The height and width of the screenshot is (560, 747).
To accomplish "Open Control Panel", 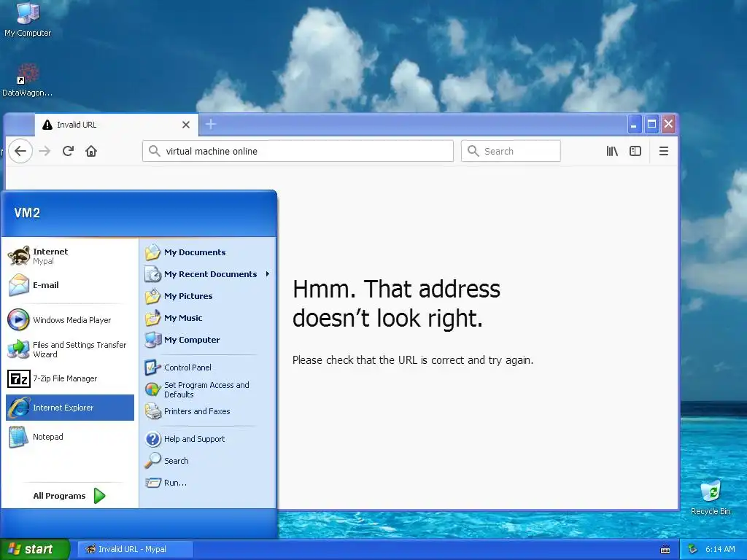I will click(207, 367).
